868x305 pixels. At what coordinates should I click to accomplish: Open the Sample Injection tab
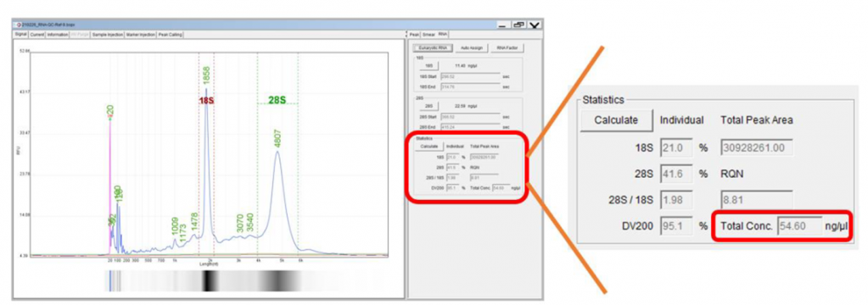click(x=108, y=34)
